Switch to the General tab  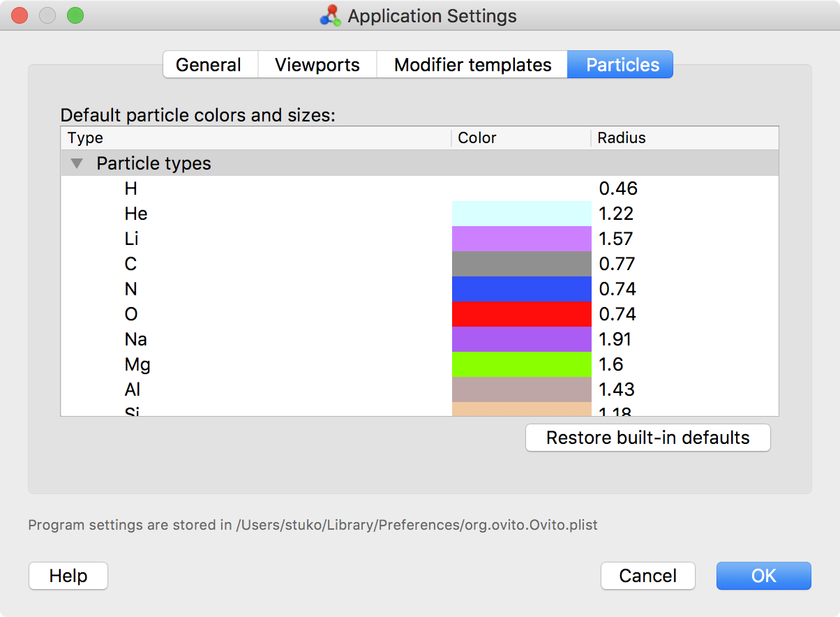[209, 65]
